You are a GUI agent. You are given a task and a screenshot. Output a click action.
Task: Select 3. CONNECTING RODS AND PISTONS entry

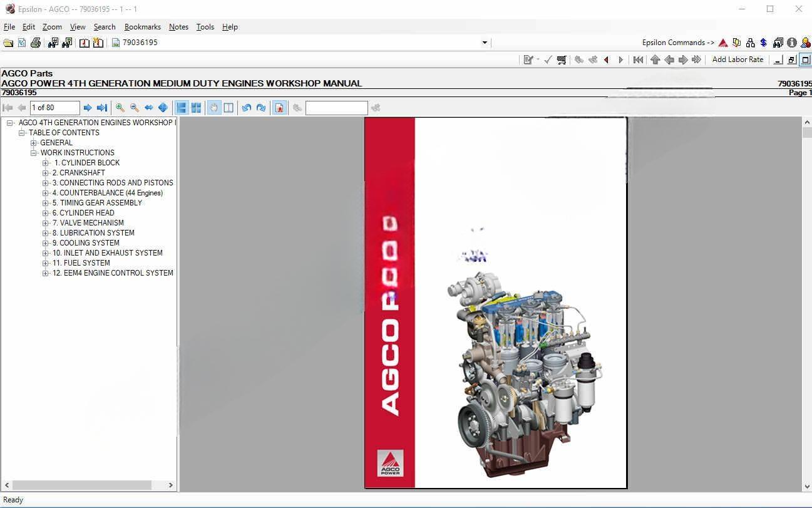(x=113, y=183)
